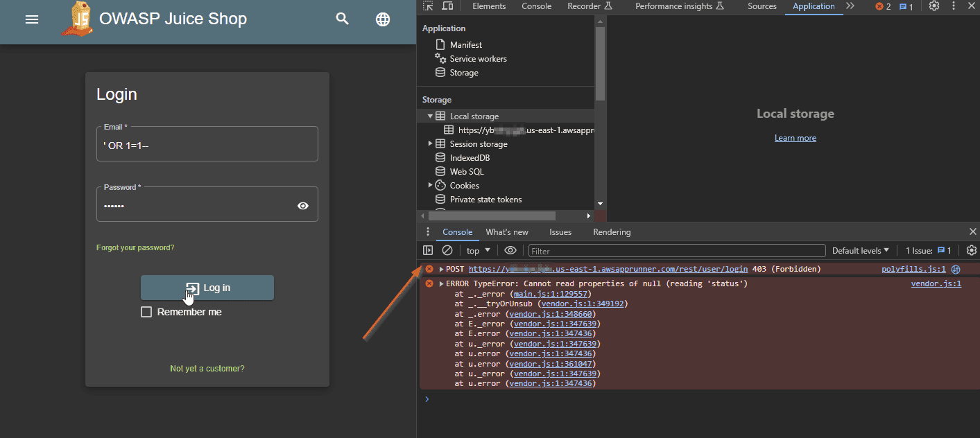Click the Forgot your password link

[x=135, y=247]
